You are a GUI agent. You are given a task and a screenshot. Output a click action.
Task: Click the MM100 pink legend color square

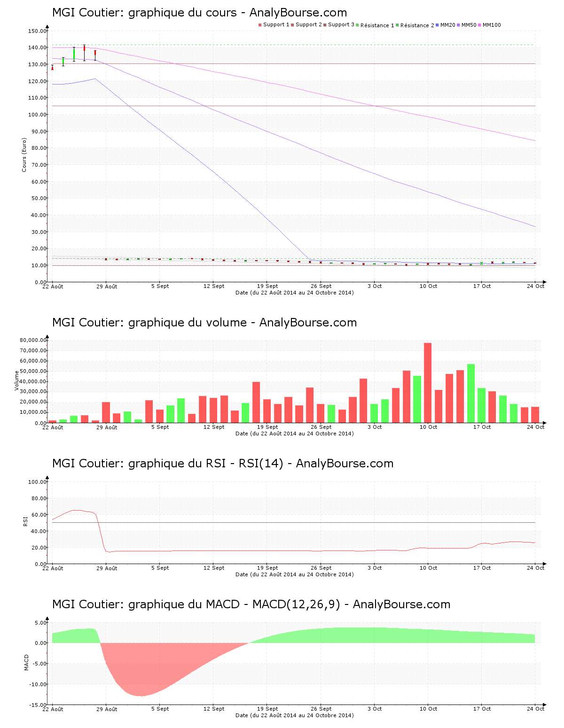pos(479,25)
